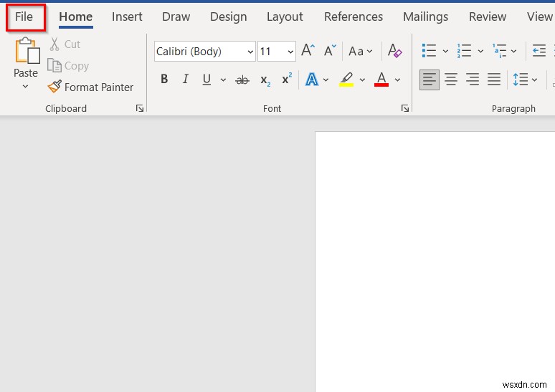The height and width of the screenshot is (392, 555).
Task: Decrease paragraph indent
Action: point(539,51)
